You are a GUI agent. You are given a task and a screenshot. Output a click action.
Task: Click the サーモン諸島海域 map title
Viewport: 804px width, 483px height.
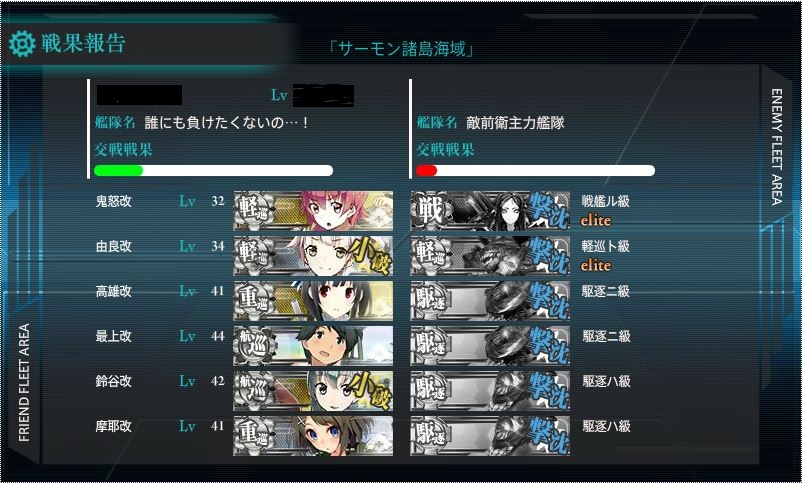(x=401, y=49)
